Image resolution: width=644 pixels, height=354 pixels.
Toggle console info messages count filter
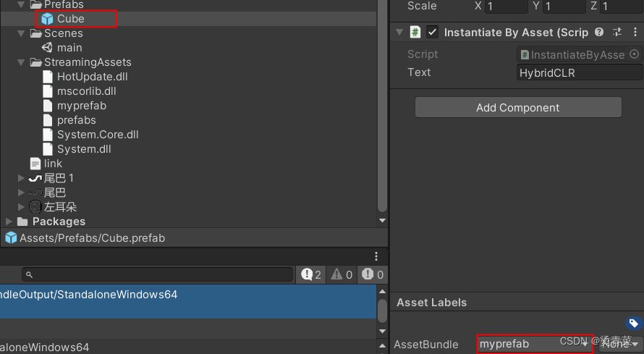tap(311, 274)
